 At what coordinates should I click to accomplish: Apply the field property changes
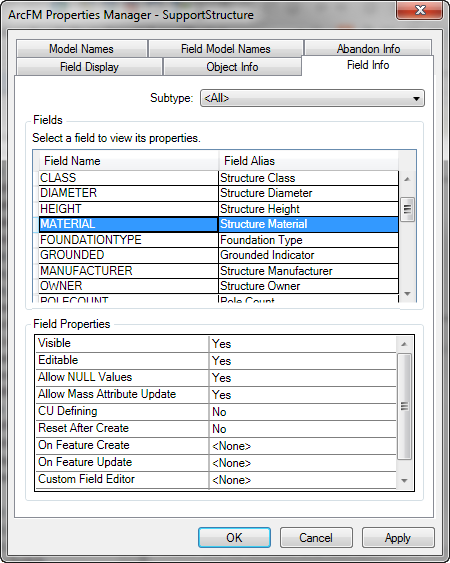point(398,538)
